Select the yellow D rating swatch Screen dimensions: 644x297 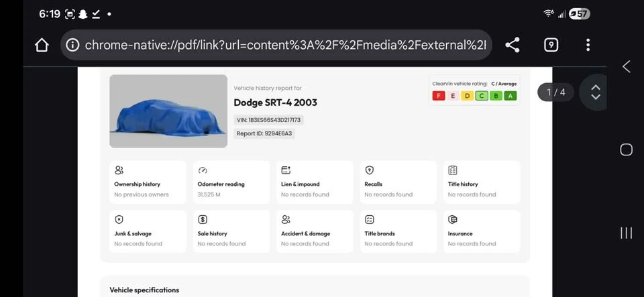tap(468, 96)
